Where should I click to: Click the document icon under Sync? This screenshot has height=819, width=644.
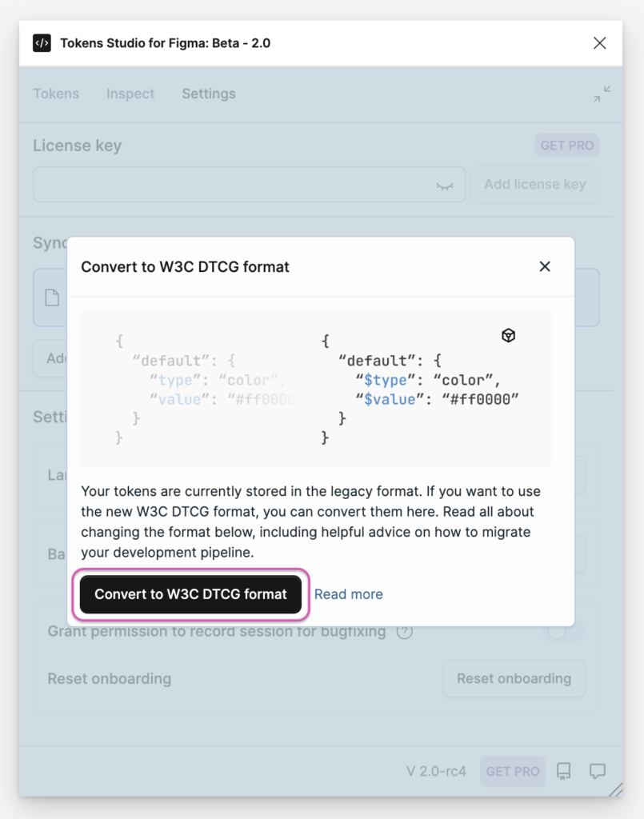point(52,298)
